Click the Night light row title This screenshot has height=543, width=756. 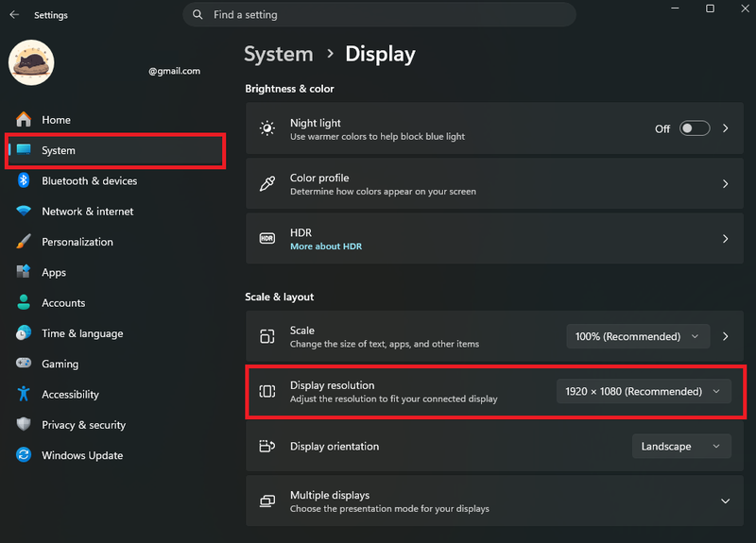click(316, 123)
